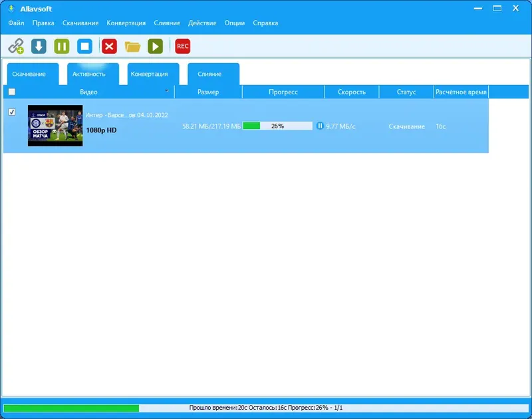This screenshot has height=419, width=532.
Task: Uncheck the Интер - Барса video checkbox
Action: 12,112
